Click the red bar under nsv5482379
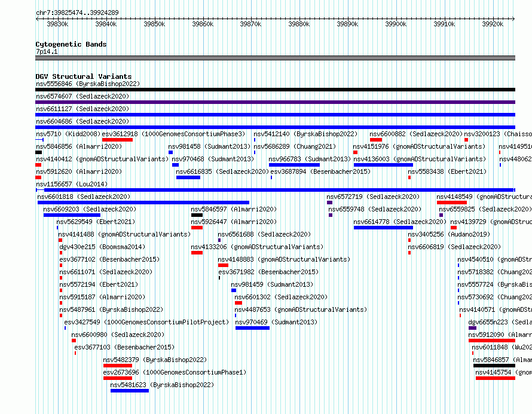The height and width of the screenshot is (414, 532). click(118, 366)
